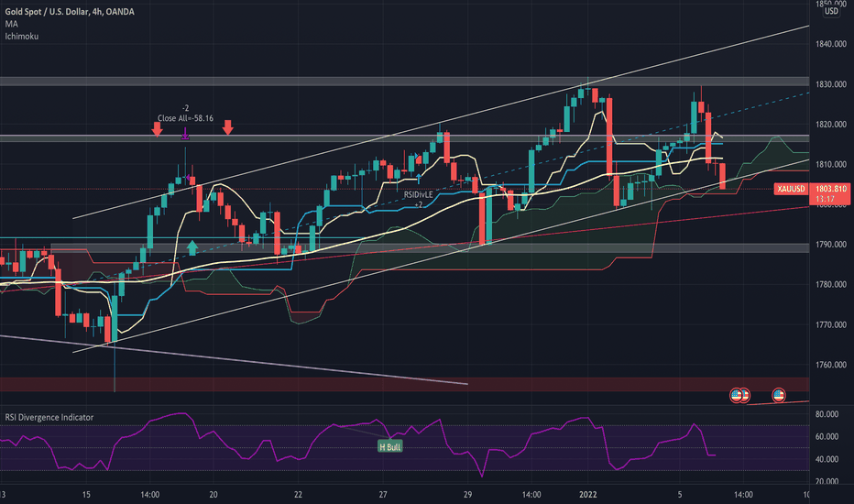
Task: Click the '20' date label on time axis
Action: coord(213,495)
